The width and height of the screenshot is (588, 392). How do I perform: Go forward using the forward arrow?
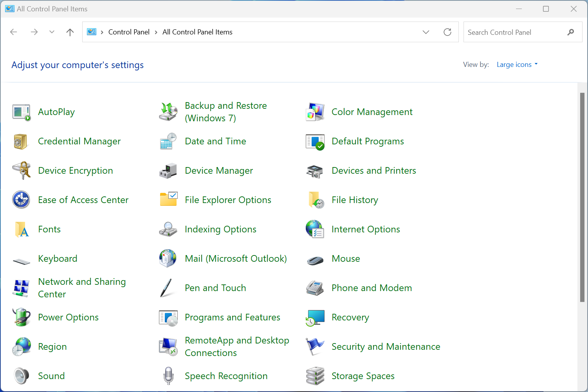34,32
